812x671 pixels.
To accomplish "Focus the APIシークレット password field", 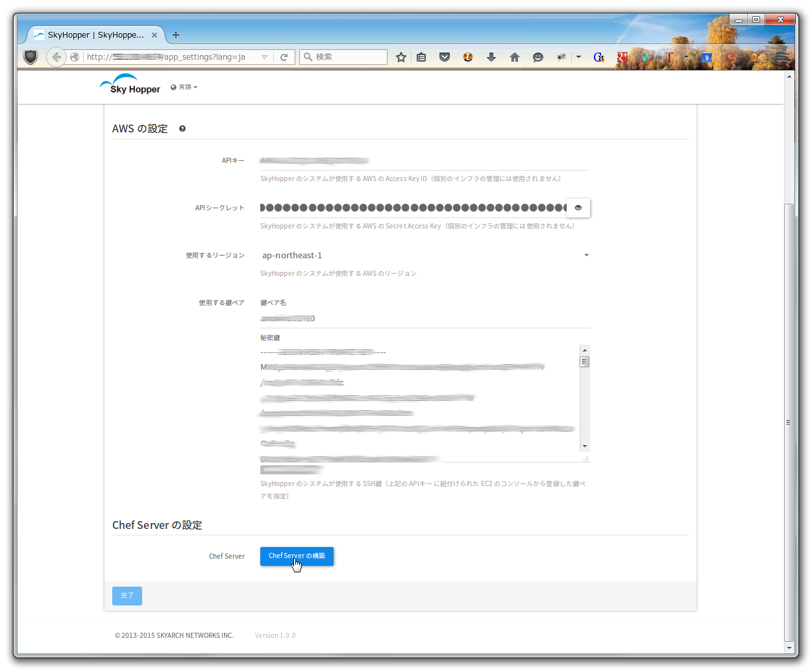I will coord(413,208).
